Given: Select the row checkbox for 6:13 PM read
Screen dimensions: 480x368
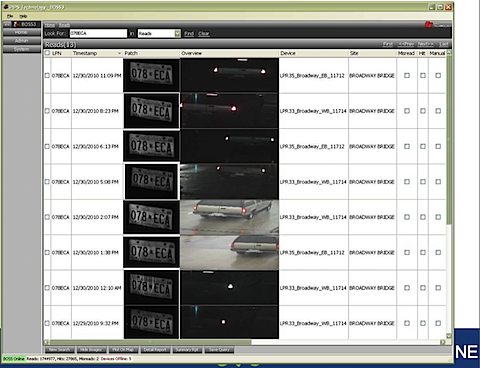Looking at the screenshot, I should click(47, 146).
